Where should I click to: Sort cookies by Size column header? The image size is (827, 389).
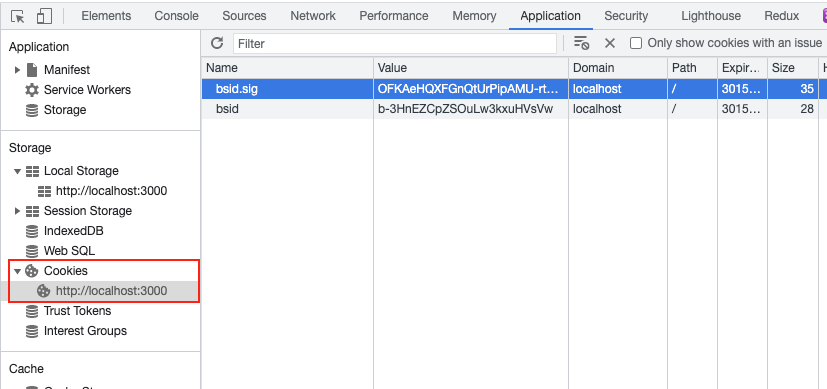pos(792,68)
